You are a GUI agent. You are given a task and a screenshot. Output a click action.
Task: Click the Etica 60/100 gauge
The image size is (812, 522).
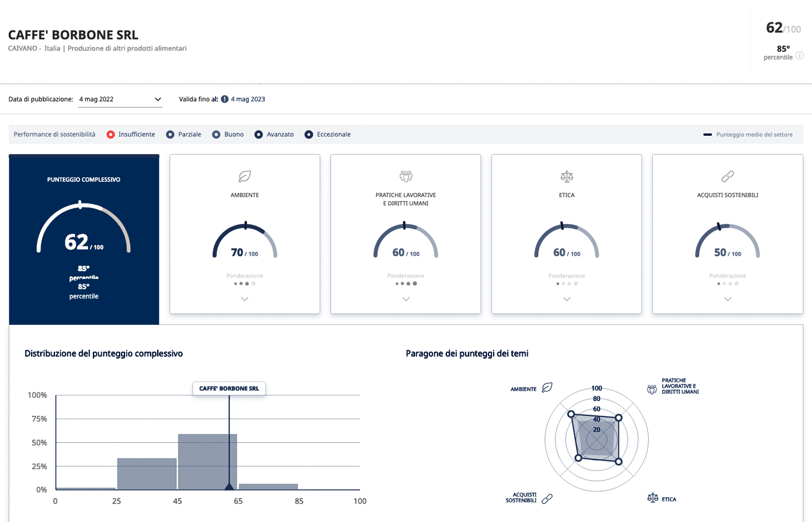tap(567, 241)
